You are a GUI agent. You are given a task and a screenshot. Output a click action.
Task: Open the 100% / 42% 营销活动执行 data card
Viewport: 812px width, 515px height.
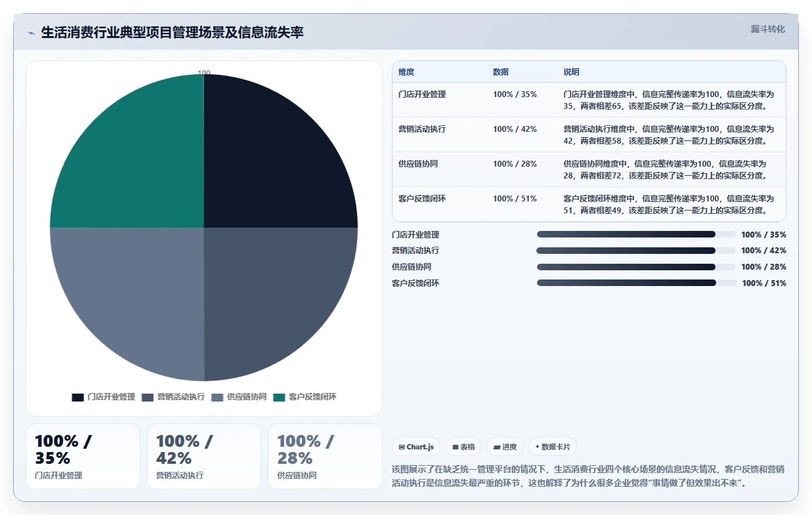point(204,456)
